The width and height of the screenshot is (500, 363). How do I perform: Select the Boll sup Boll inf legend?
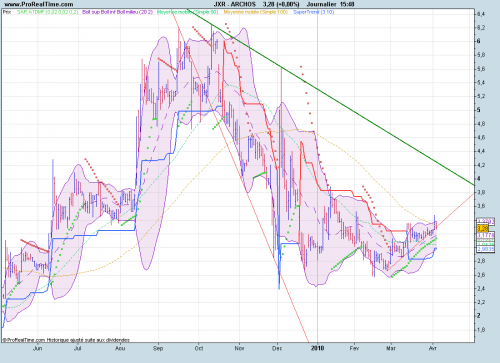(117, 12)
